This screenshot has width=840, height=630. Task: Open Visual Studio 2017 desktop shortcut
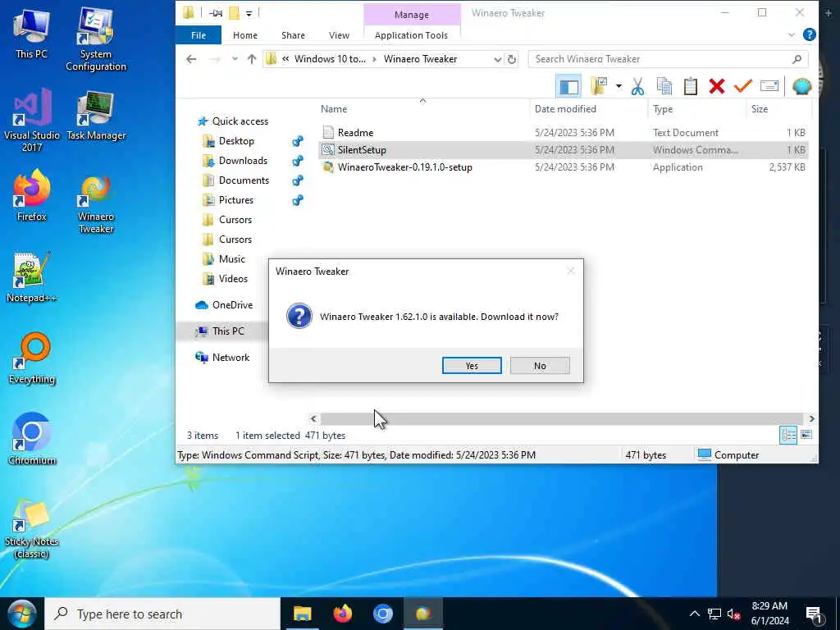[32, 121]
